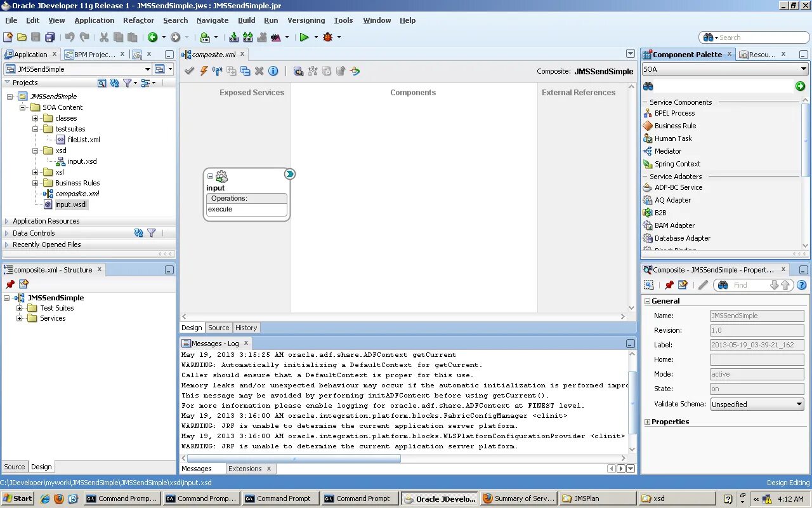Image resolution: width=812 pixels, height=508 pixels.
Task: Click the execute operation on the input service
Action: tap(220, 209)
